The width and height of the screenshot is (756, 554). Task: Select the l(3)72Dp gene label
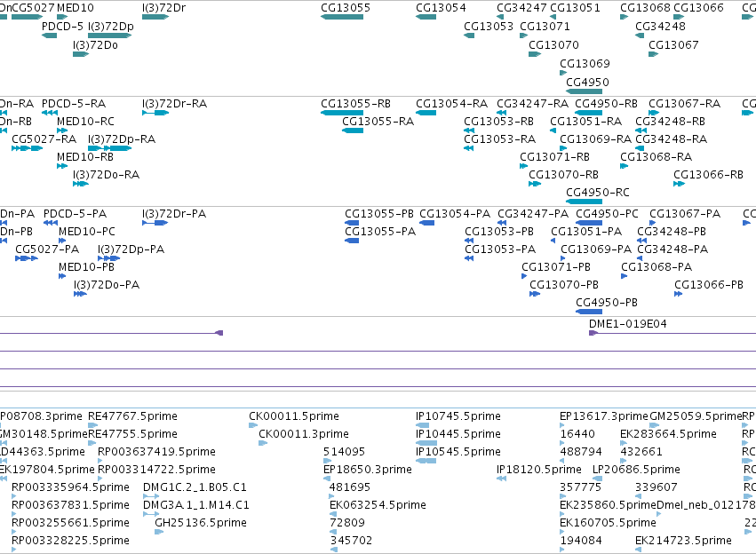coord(110,27)
